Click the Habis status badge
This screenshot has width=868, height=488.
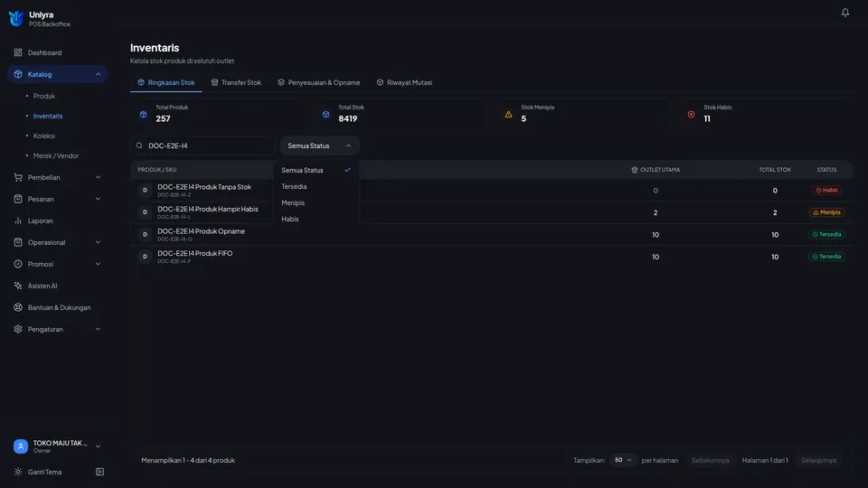pos(826,191)
